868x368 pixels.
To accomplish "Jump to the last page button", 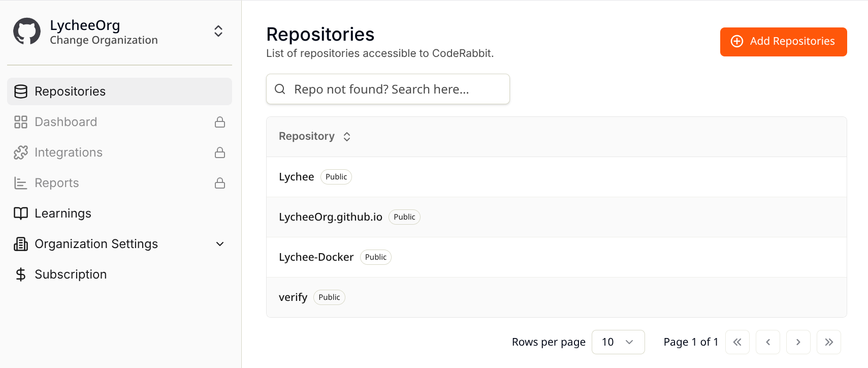I will [x=829, y=342].
